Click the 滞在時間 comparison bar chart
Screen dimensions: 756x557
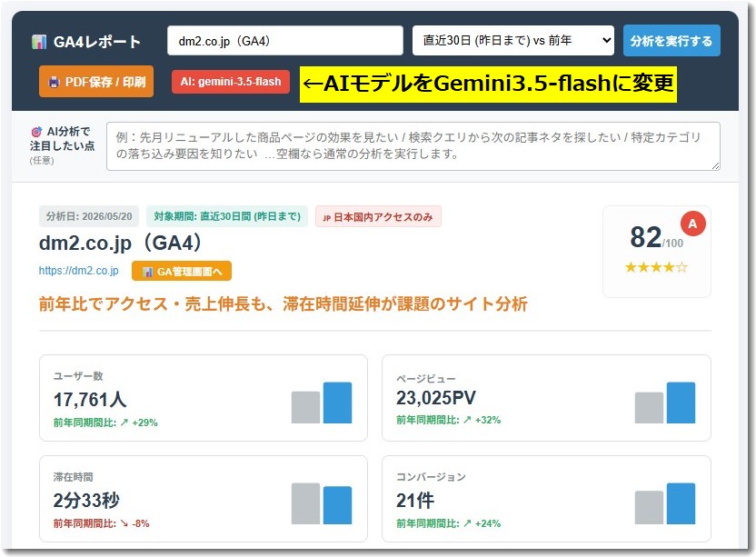click(322, 503)
